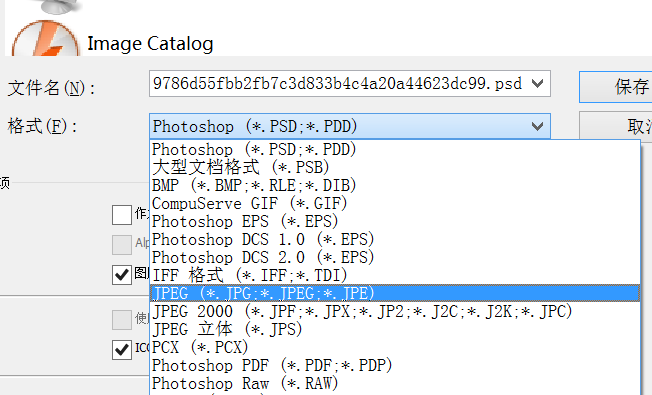The width and height of the screenshot is (652, 395).
Task: Select the 大型文档格式 (*.PSB) option
Action: click(395, 167)
